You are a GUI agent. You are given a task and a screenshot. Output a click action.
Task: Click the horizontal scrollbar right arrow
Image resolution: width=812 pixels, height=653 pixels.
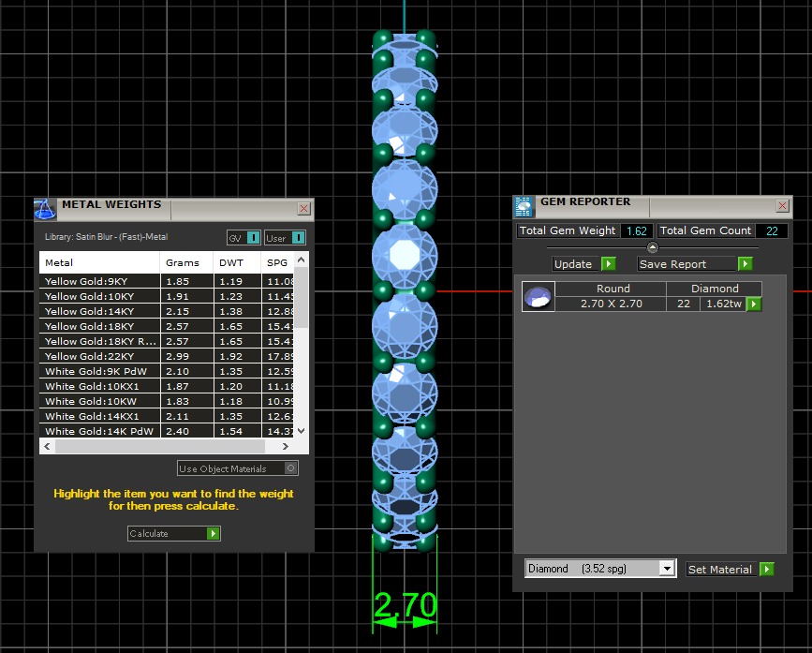point(286,446)
